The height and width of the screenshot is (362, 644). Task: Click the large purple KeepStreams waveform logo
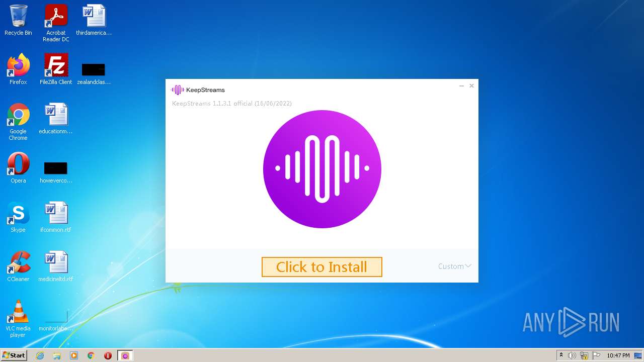point(322,169)
